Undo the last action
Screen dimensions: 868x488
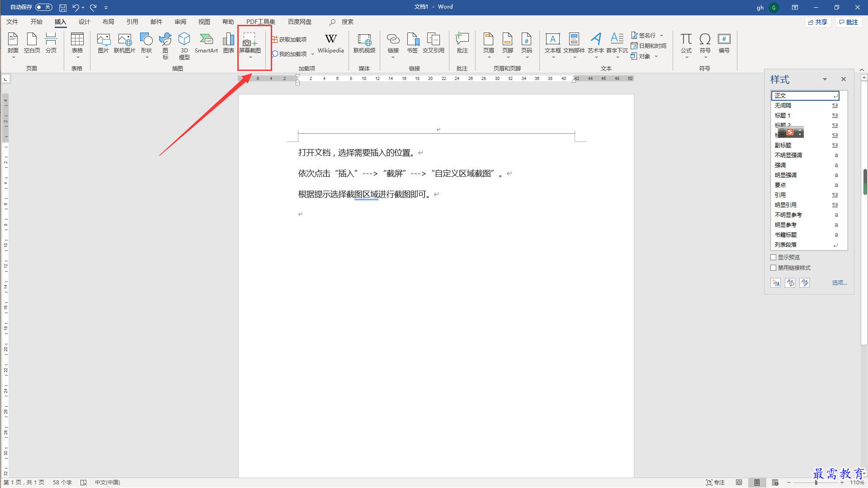coord(75,7)
